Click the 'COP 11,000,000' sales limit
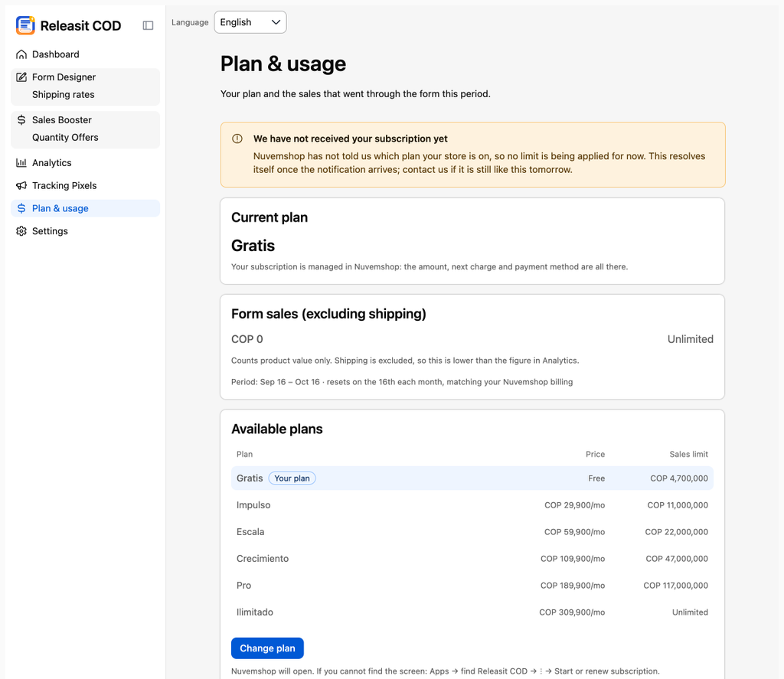This screenshot has width=784, height=679. (678, 505)
